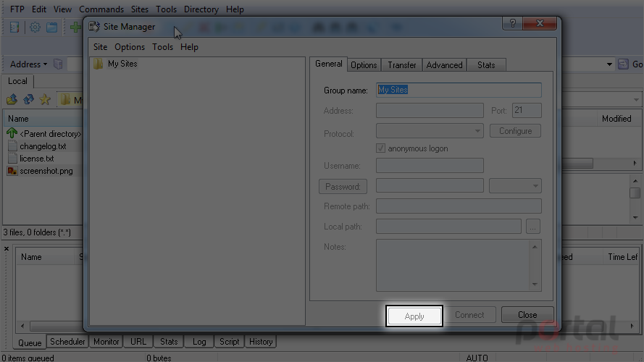Open Site Manager icon in main toolbar
Image resolution: width=644 pixels, height=362 pixels.
(x=14, y=28)
